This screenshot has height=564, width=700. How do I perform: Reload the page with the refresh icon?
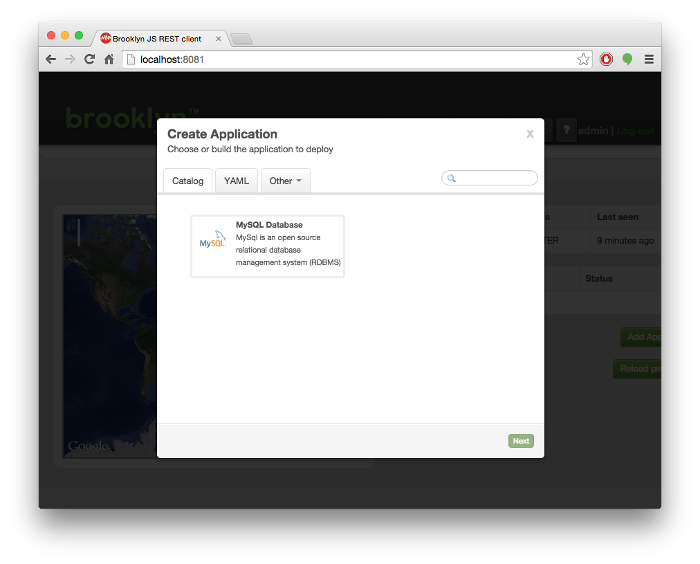click(89, 60)
